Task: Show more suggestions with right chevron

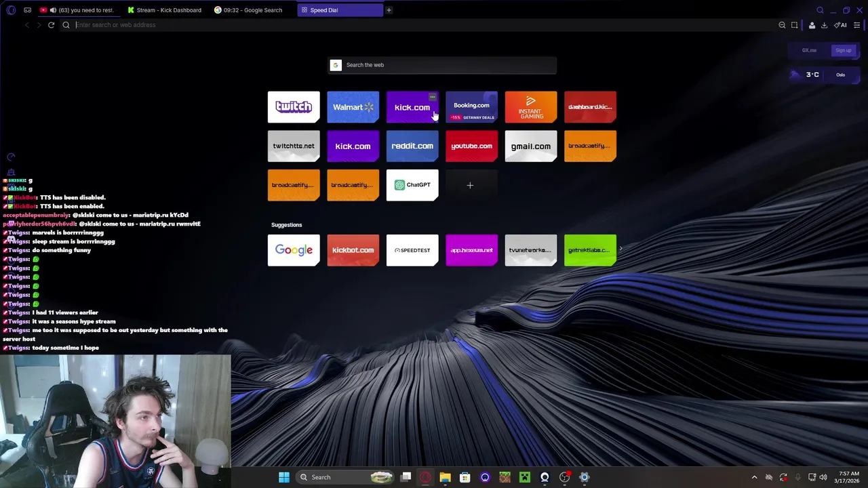Action: pyautogui.click(x=620, y=249)
